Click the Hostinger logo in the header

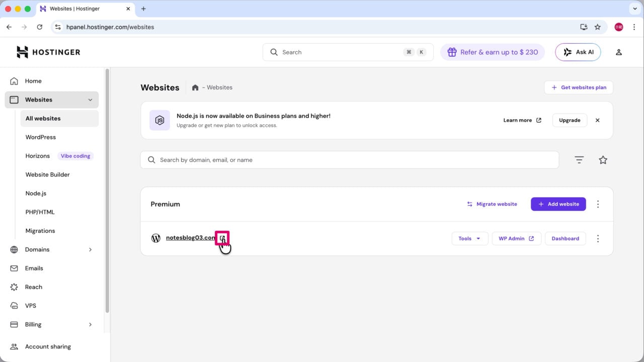[x=48, y=52]
